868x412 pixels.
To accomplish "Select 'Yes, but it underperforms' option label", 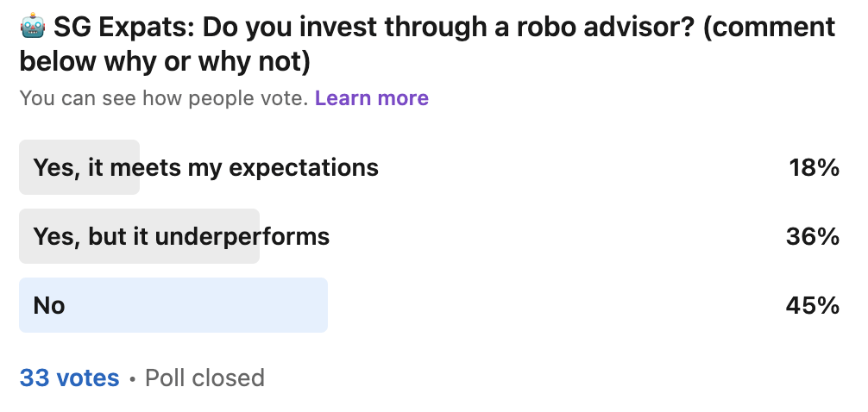I will (x=181, y=236).
